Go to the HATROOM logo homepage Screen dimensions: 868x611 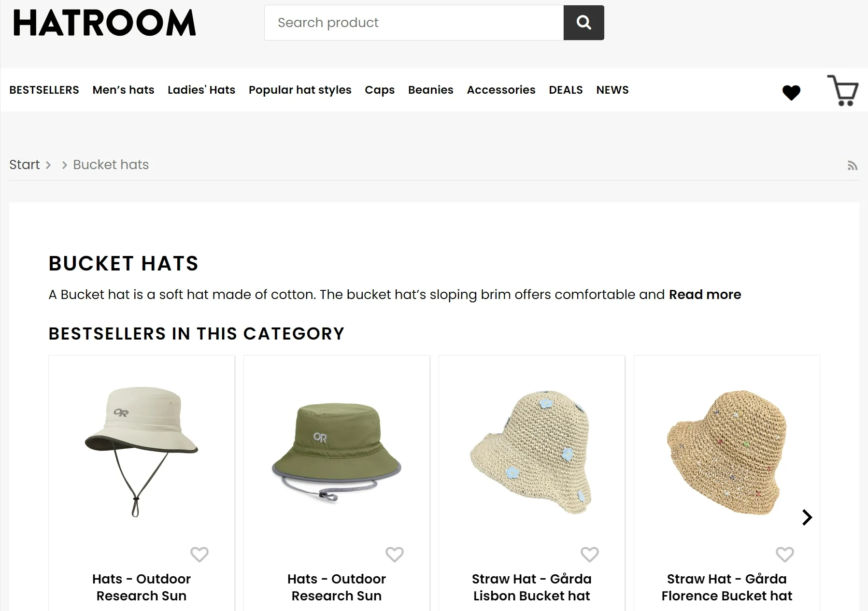coord(104,23)
